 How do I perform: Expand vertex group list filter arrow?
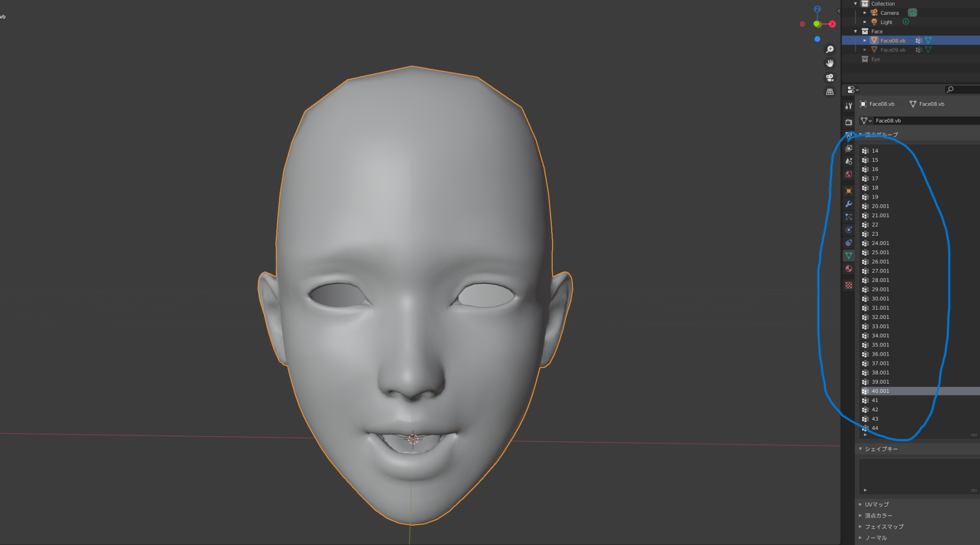pos(865,435)
